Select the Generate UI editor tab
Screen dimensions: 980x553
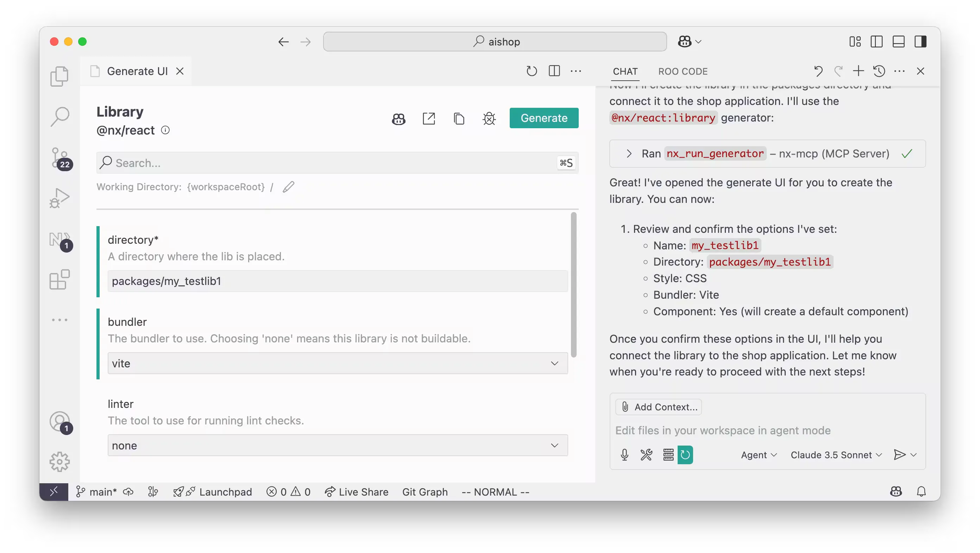137,71
